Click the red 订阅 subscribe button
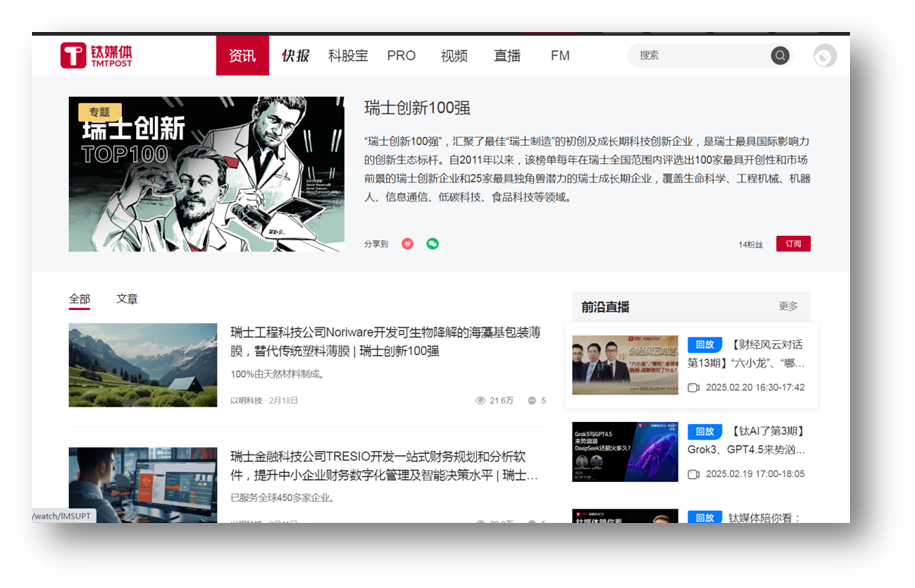915x588 pixels. pyautogui.click(x=793, y=244)
